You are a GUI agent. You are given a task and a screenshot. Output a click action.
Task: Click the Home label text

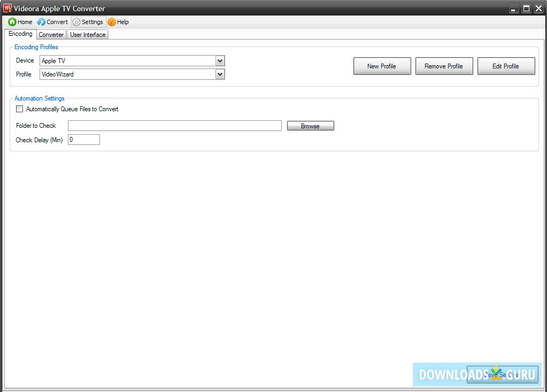[x=25, y=22]
